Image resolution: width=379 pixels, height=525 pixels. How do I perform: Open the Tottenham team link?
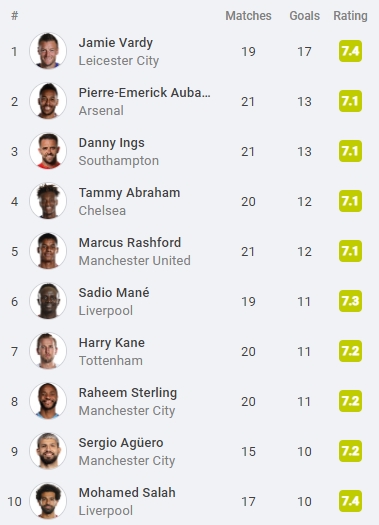(110, 361)
